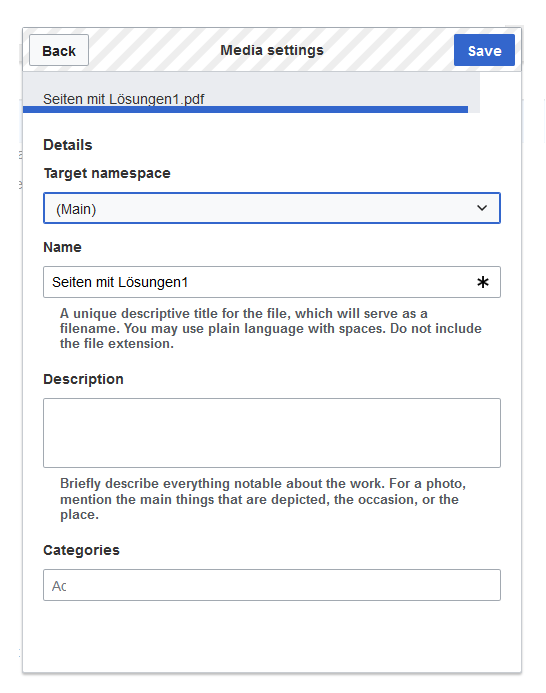The image size is (546, 693).
Task: Click the Categories field label
Action: click(81, 550)
